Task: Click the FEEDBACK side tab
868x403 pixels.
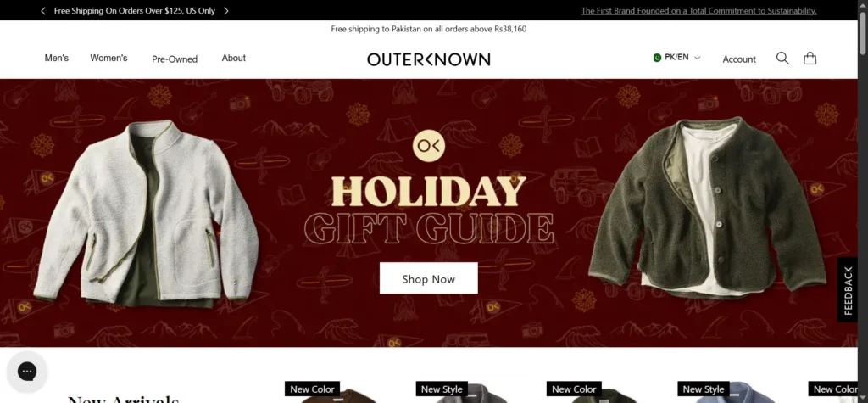Action: (x=848, y=290)
